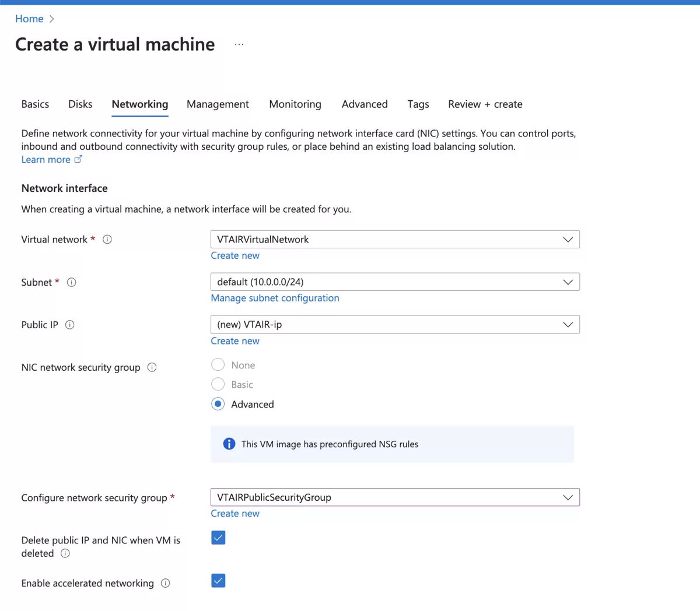This screenshot has height=611, width=700.
Task: Click the Enable accelerated networking info icon
Action: [x=165, y=583]
